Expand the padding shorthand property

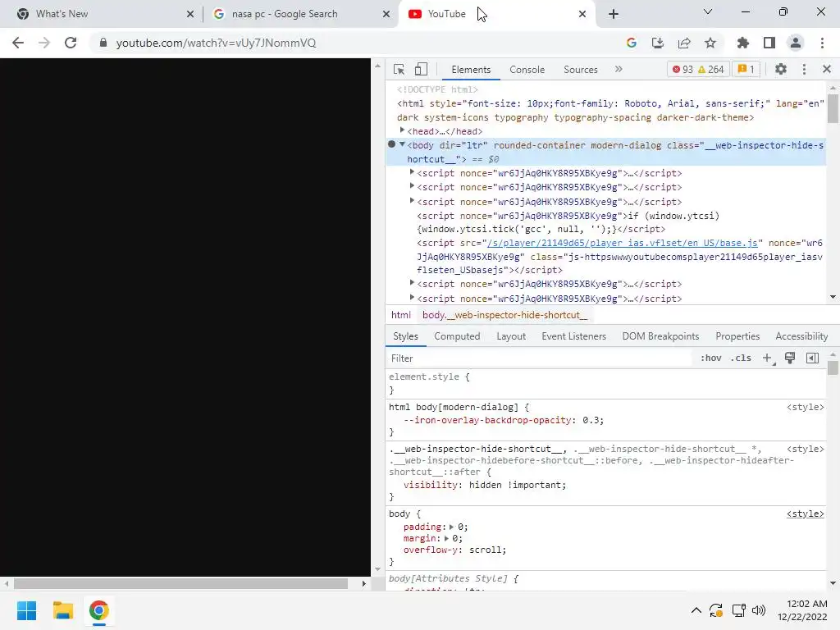pos(451,527)
